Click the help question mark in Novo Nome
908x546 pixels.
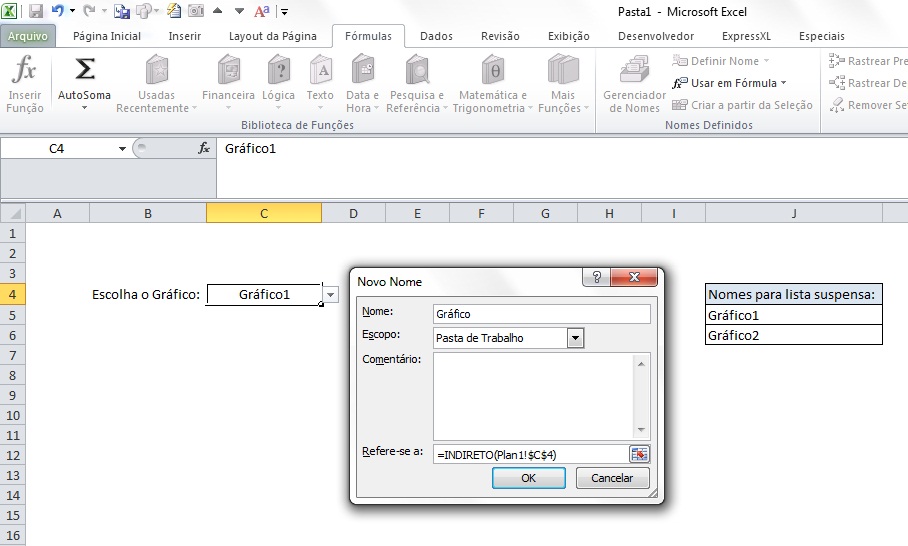[596, 277]
